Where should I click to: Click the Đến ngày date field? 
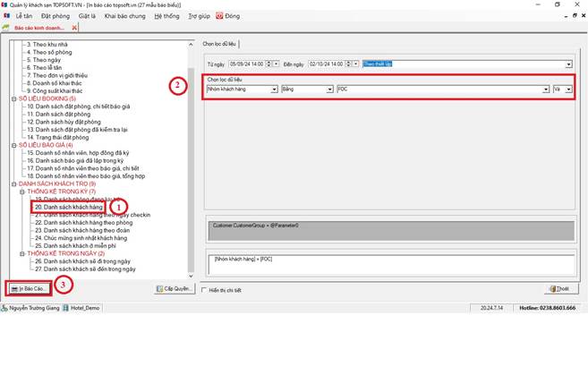point(327,64)
